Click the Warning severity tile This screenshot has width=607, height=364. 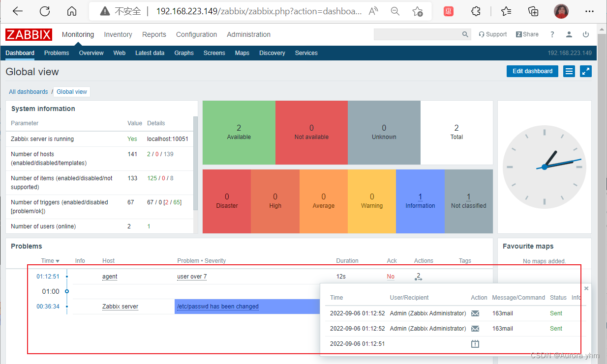point(372,201)
